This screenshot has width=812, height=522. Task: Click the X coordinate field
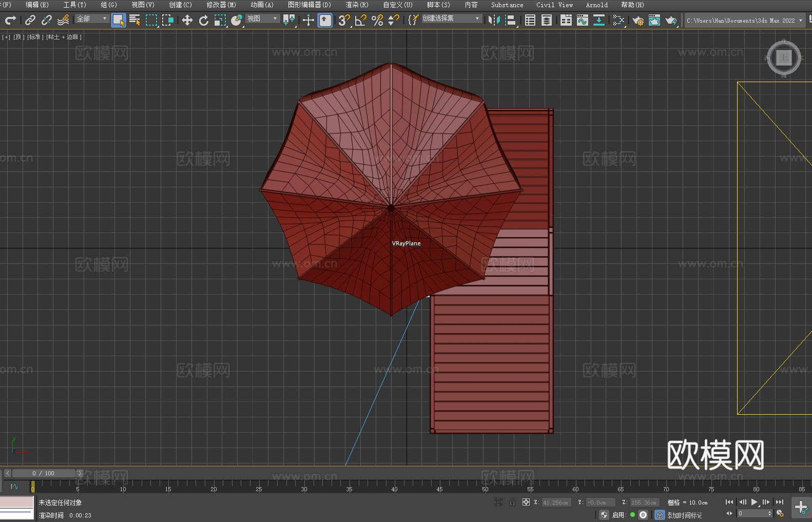[x=556, y=502]
